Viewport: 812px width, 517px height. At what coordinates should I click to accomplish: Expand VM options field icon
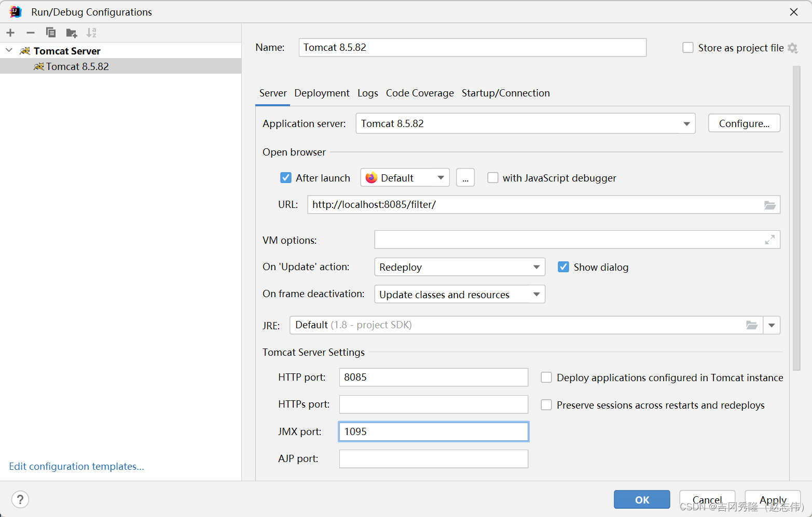(770, 240)
